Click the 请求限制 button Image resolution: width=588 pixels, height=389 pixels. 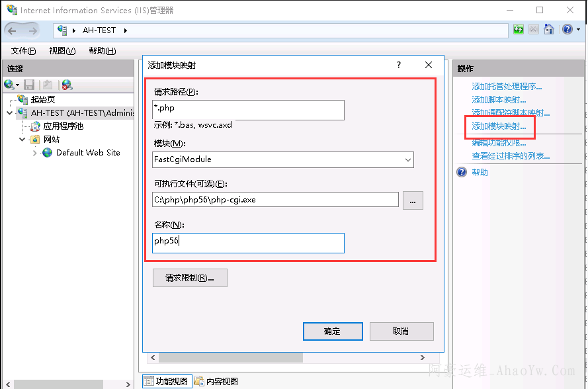[190, 278]
